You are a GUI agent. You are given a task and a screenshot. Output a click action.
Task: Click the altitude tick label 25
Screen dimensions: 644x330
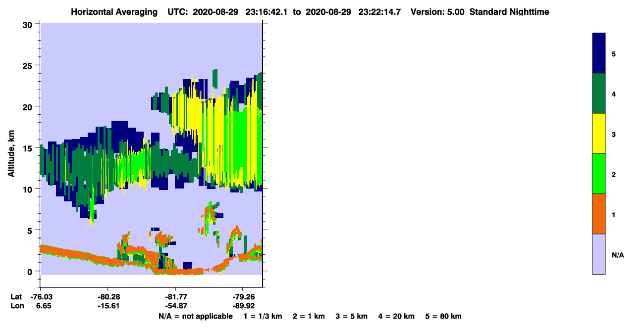[x=28, y=66]
